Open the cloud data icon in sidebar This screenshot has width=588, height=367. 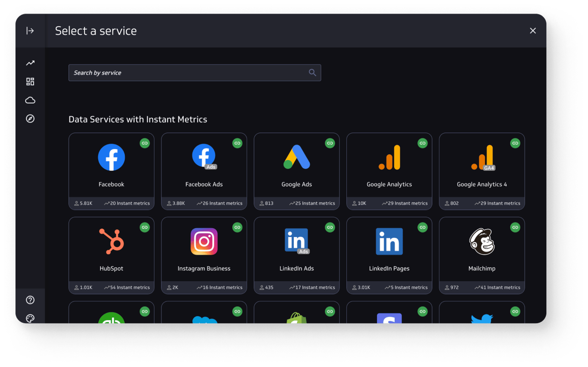pyautogui.click(x=30, y=100)
